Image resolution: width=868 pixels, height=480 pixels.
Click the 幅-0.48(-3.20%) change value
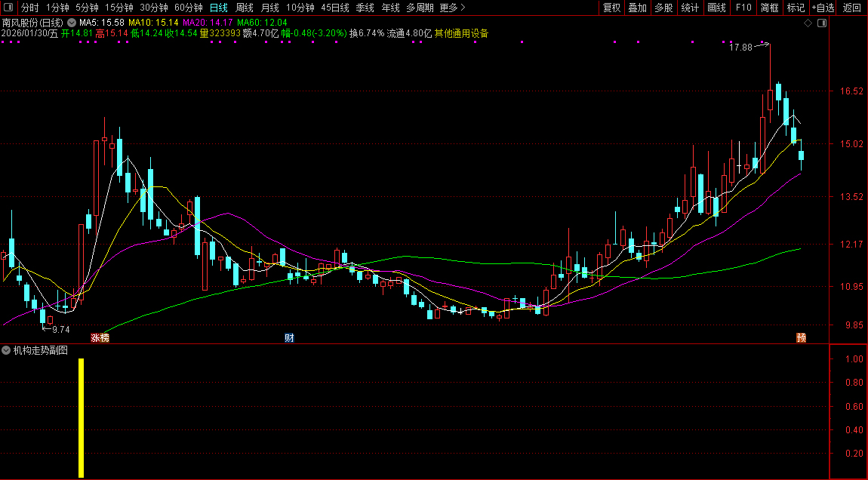pyautogui.click(x=314, y=33)
